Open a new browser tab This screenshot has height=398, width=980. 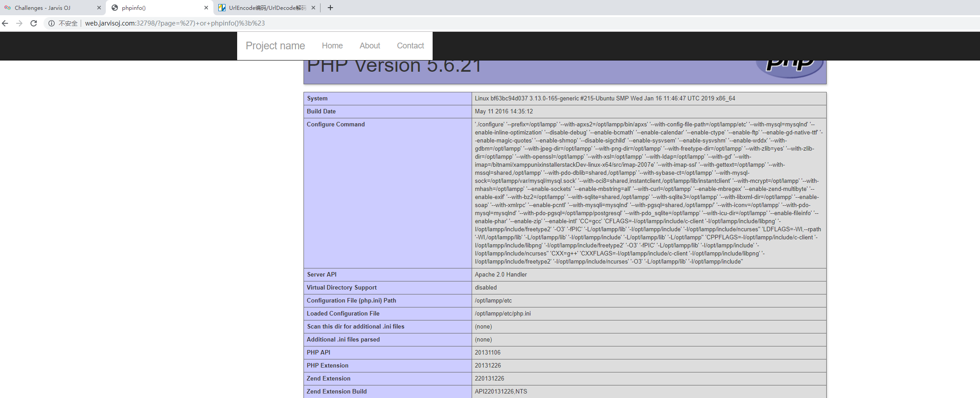click(330, 8)
